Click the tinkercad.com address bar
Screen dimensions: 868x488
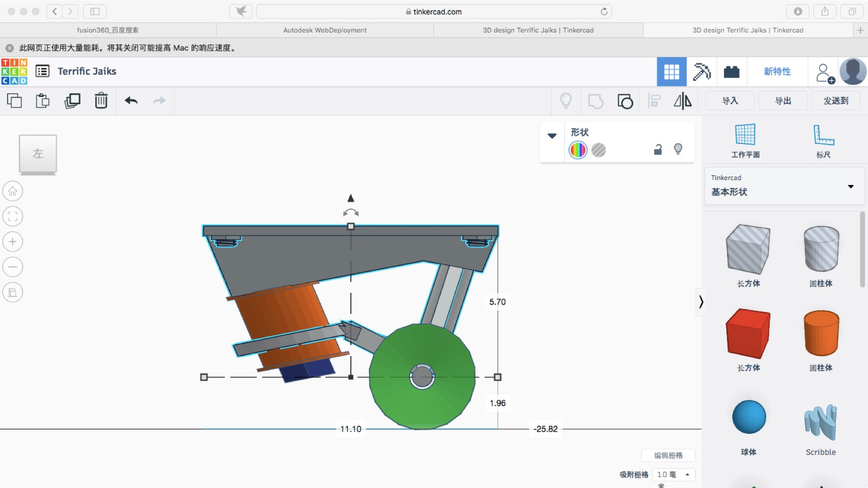(x=434, y=12)
